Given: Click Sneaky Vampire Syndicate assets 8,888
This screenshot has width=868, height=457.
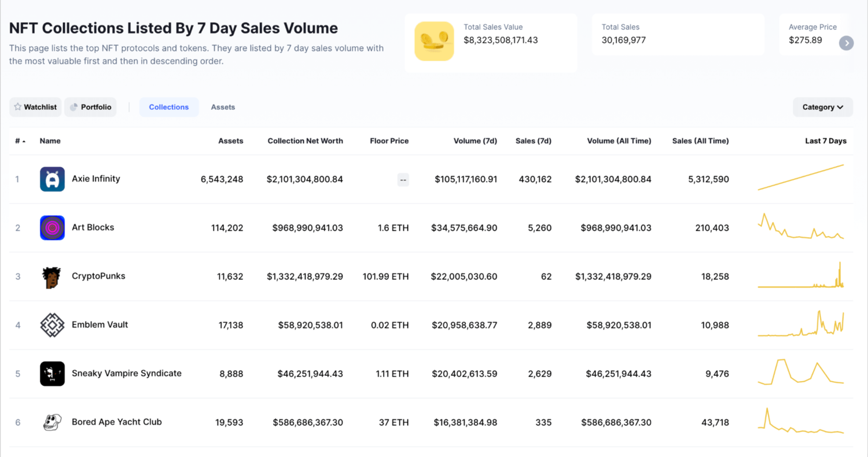Looking at the screenshot, I should tap(231, 374).
